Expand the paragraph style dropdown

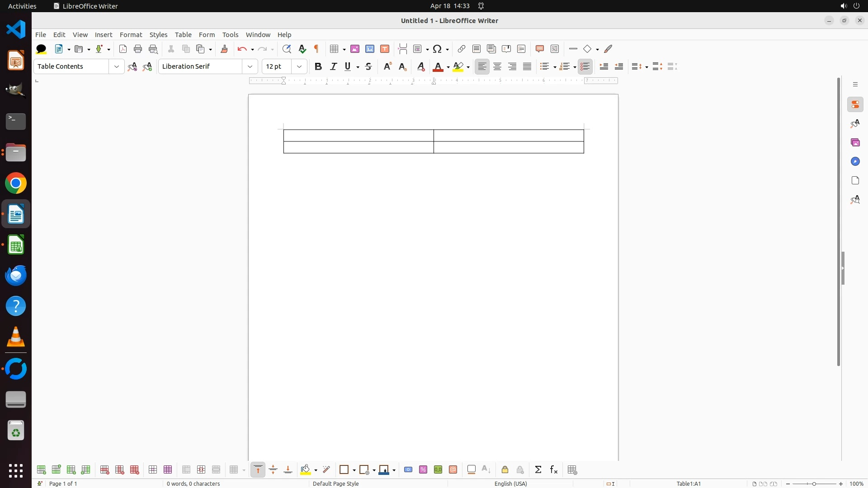click(117, 66)
